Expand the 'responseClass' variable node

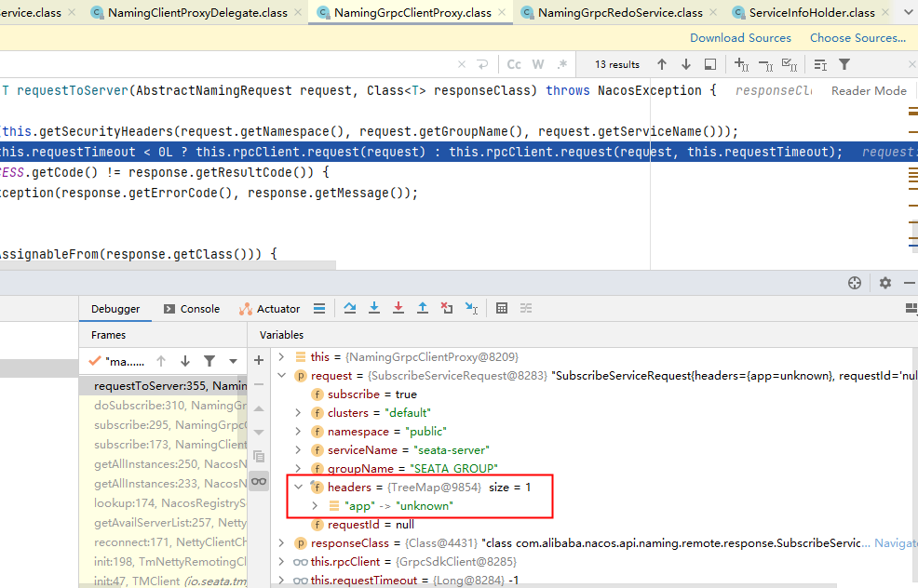281,543
